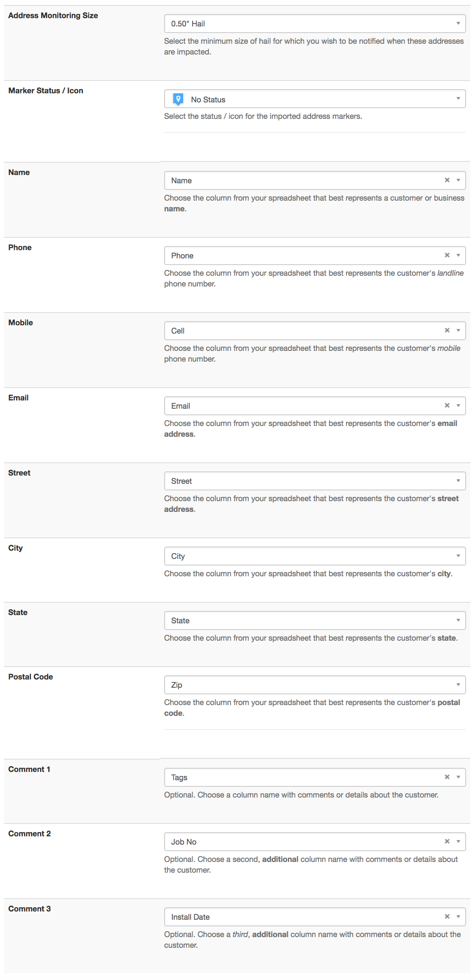Open the Name dropdown arrow
Image resolution: width=476 pixels, height=980 pixels.
(x=458, y=180)
